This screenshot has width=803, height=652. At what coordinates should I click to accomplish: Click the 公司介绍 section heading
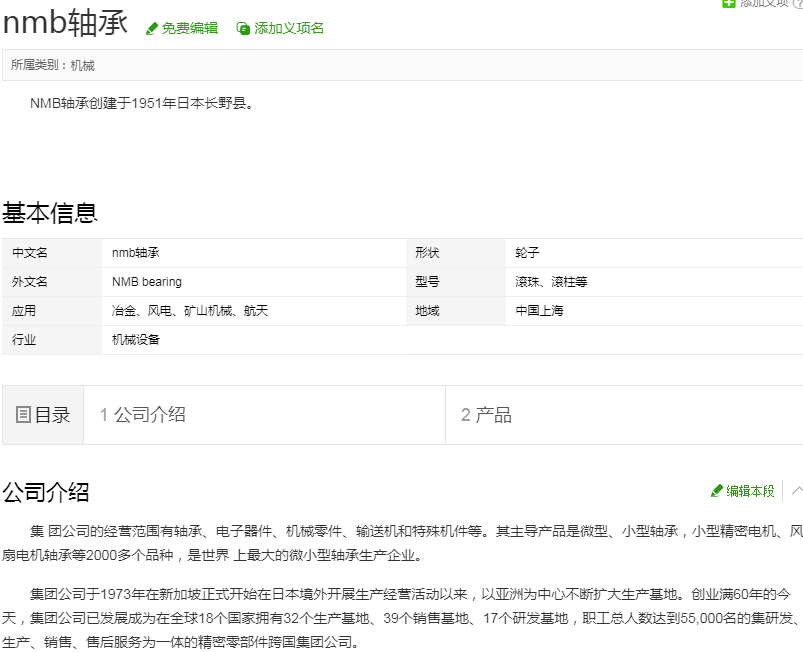pyautogui.click(x=46, y=492)
